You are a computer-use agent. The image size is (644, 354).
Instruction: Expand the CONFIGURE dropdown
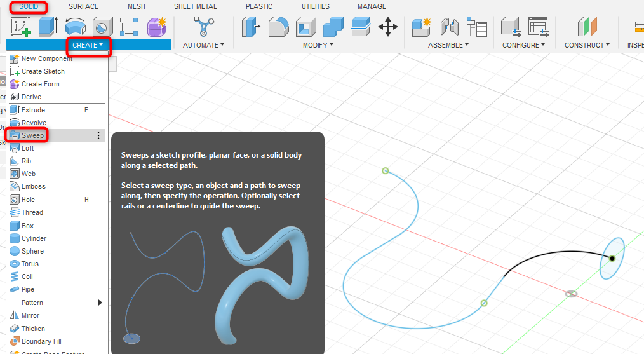click(x=524, y=45)
